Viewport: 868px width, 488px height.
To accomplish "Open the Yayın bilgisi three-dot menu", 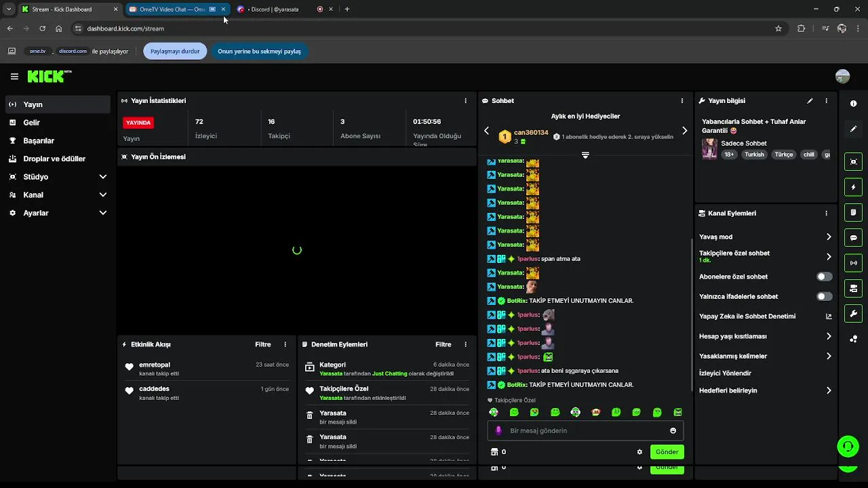I will 826,100.
